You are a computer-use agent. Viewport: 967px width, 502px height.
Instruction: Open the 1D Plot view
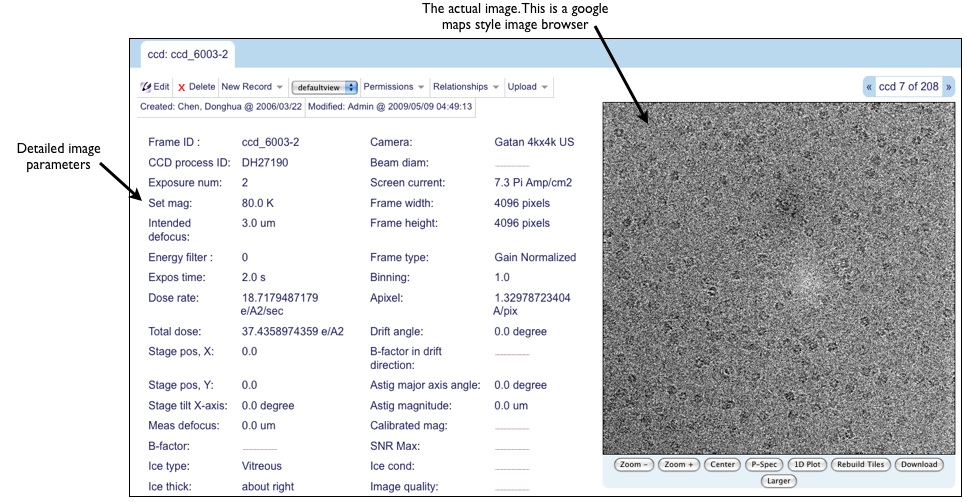[x=808, y=464]
